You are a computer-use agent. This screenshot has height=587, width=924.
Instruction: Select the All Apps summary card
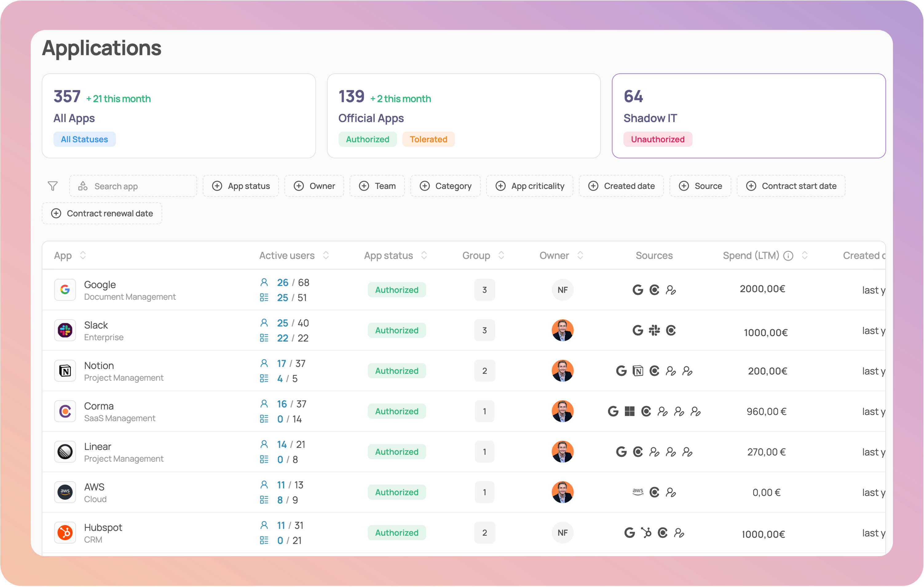(x=178, y=115)
